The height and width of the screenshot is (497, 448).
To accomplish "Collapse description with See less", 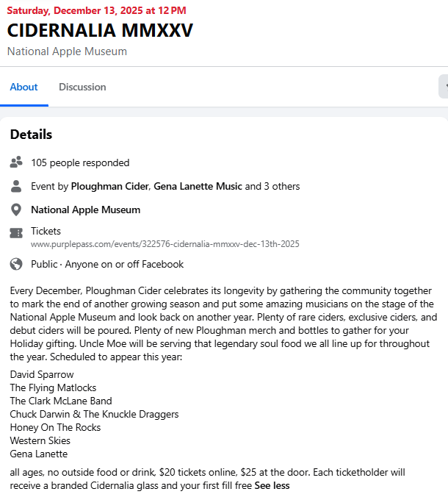I will (272, 485).
